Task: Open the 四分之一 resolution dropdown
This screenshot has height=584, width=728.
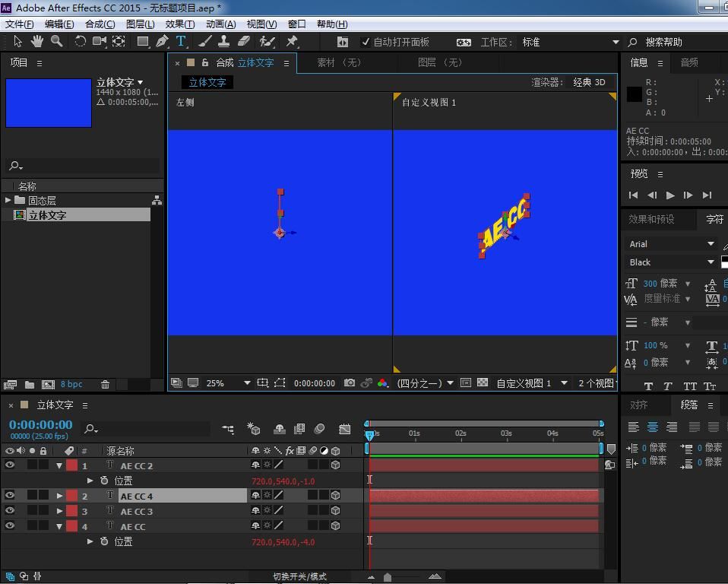Action: click(424, 382)
